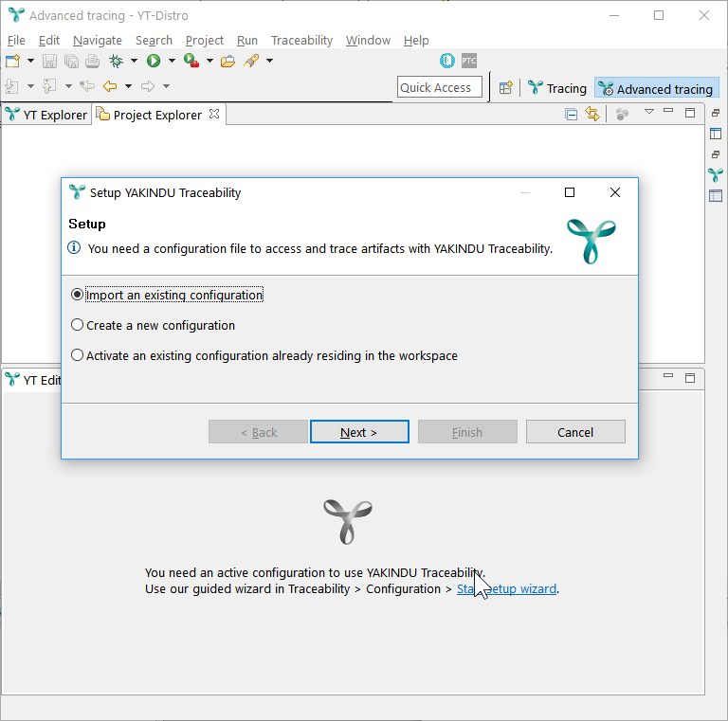This screenshot has height=721, width=728.
Task: Switch to the YT Explorer tab
Action: pos(47,115)
